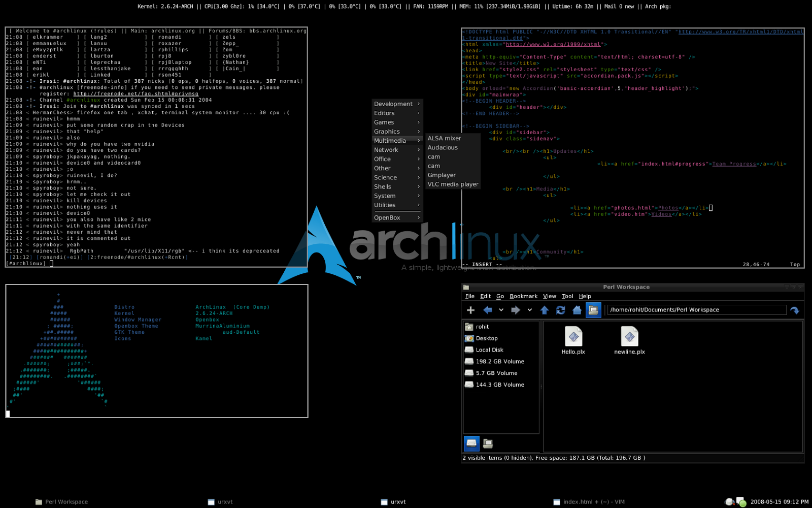This screenshot has width=812, height=508.
Task: Open the forward button history dropdown
Action: pyautogui.click(x=529, y=309)
